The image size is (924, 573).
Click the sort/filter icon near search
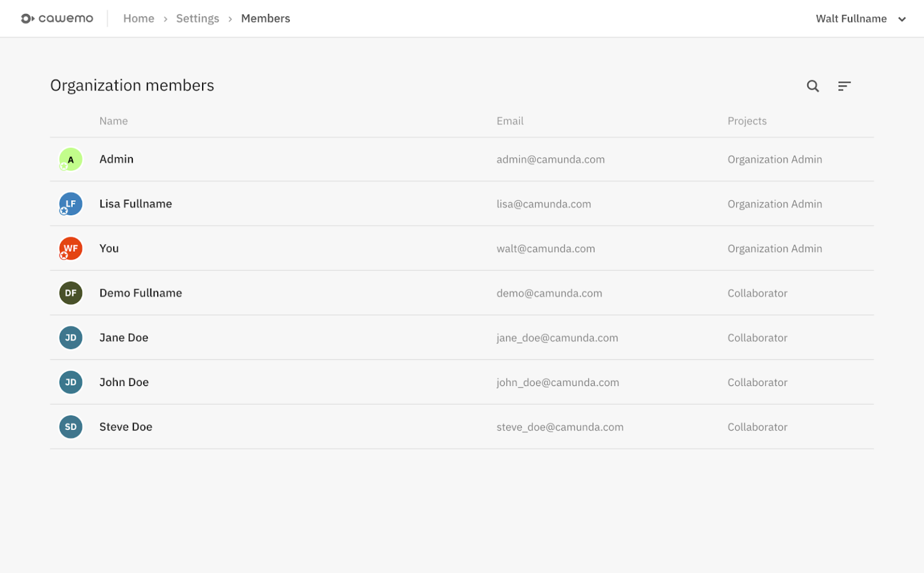tap(845, 86)
